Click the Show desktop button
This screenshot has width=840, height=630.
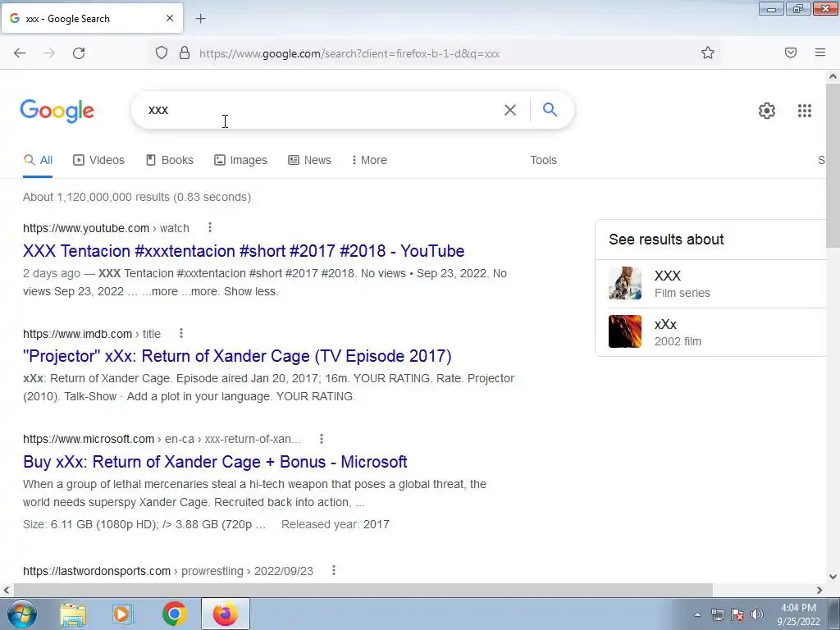click(834, 614)
